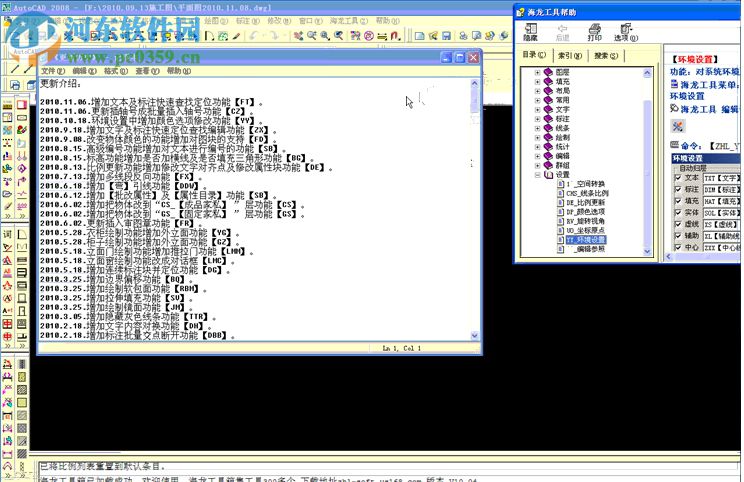Click the text window scrollbar down arrow
744x482 pixels.
pyautogui.click(x=474, y=335)
